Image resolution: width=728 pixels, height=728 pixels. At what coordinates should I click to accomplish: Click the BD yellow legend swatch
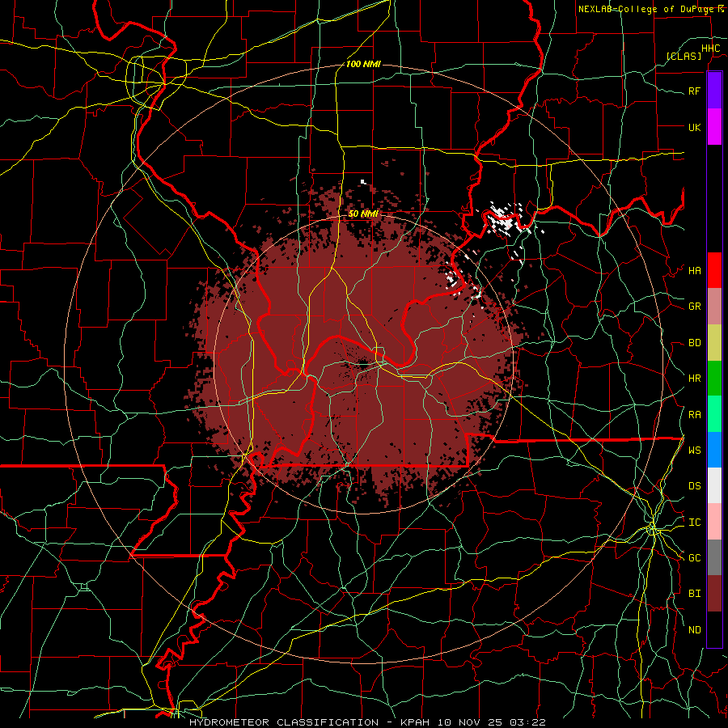coord(714,343)
